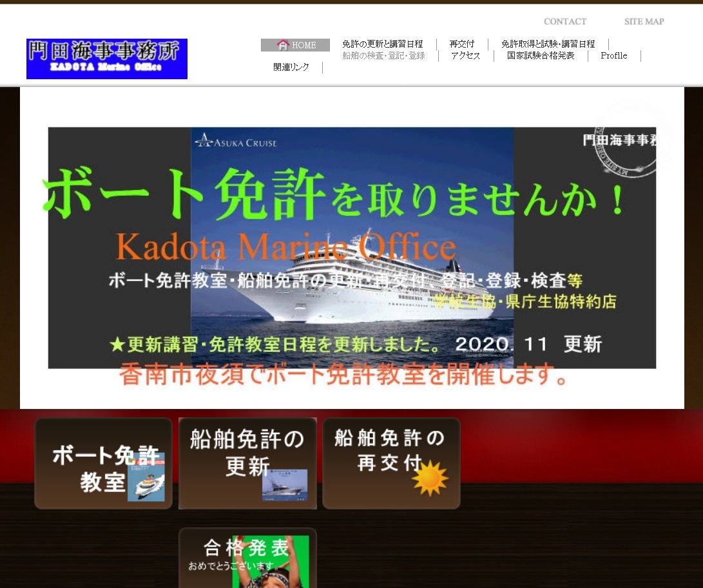Open 国家試験合格発表 menu item
The image size is (703, 588).
[541, 55]
